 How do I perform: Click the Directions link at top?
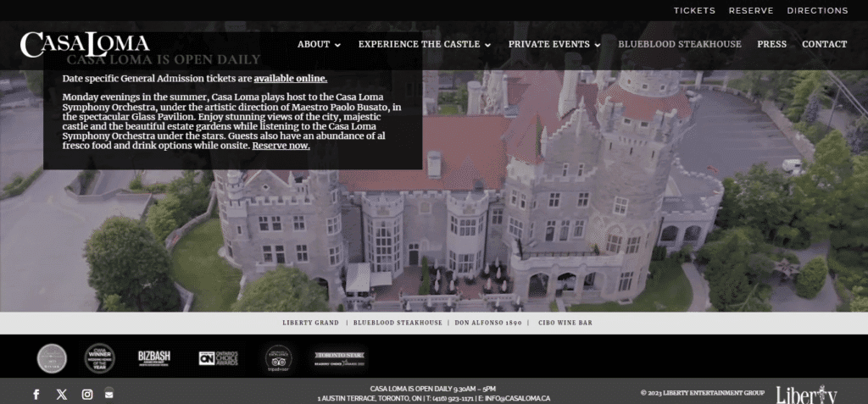(818, 10)
